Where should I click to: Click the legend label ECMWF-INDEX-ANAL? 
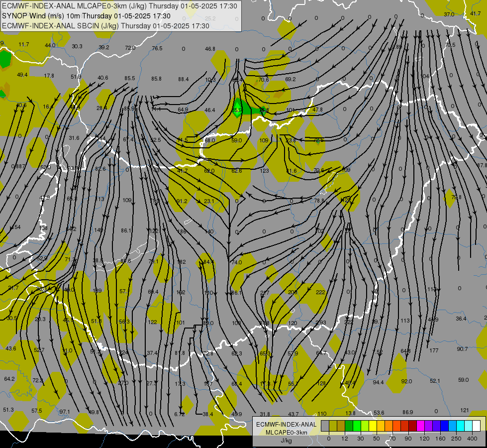286,425
